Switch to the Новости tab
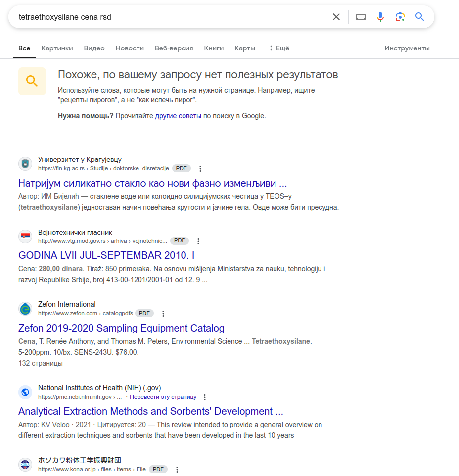 [x=130, y=48]
